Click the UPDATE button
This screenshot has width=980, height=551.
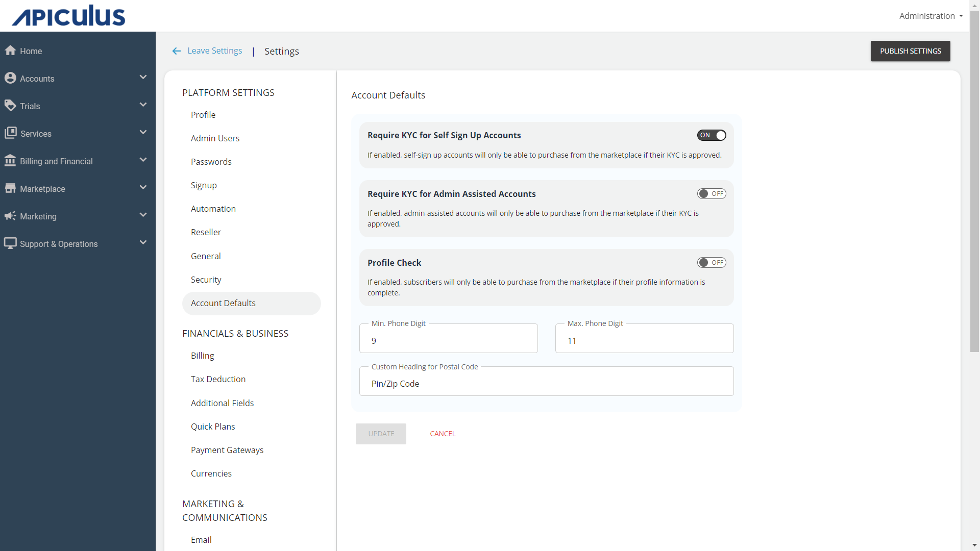[381, 433]
